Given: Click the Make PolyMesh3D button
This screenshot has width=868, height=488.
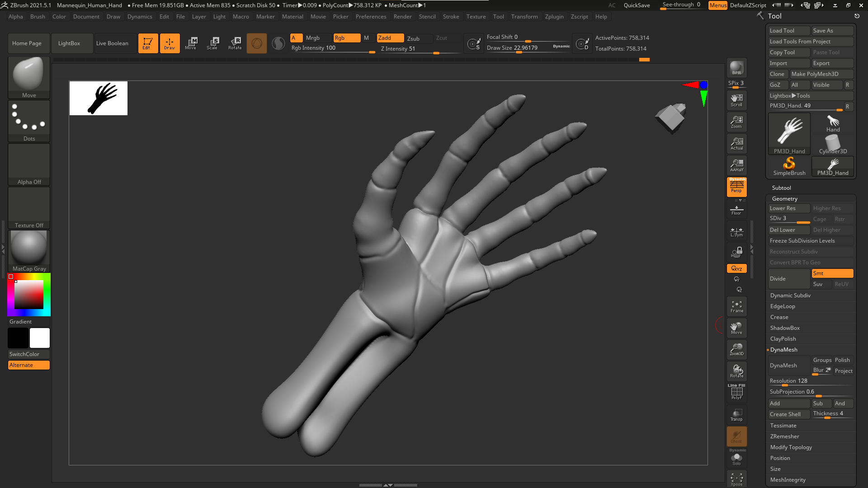Looking at the screenshot, I should [821, 74].
